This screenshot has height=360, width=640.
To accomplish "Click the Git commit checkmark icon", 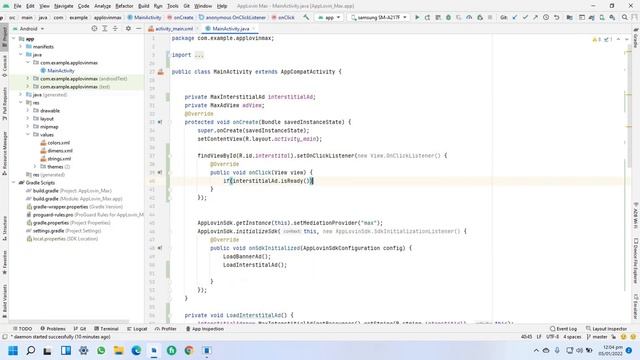I will tap(525, 18).
